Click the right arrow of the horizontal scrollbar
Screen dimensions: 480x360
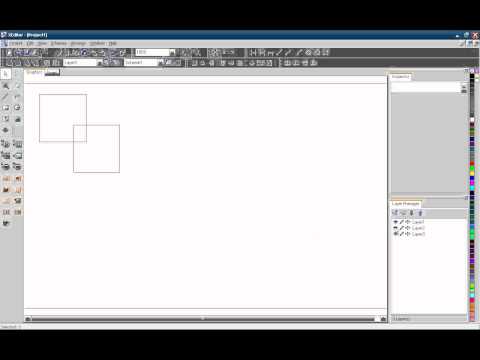(x=383, y=319)
